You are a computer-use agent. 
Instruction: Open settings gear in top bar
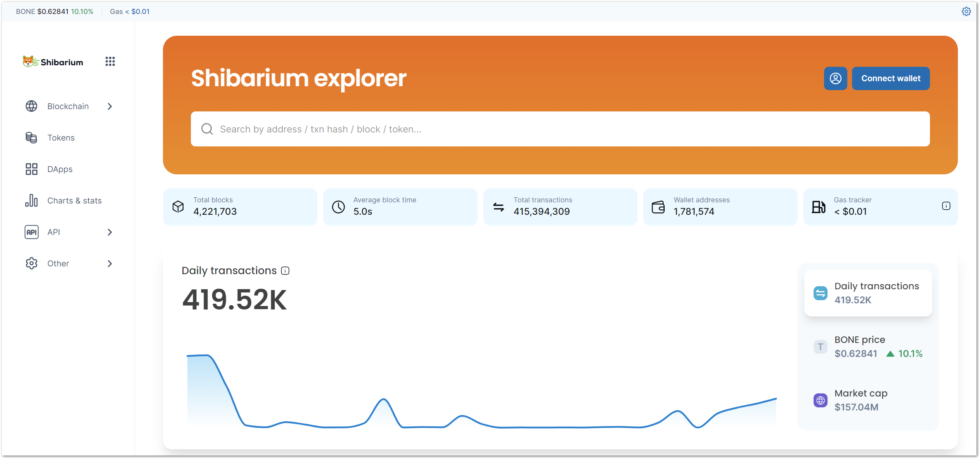coord(966,11)
